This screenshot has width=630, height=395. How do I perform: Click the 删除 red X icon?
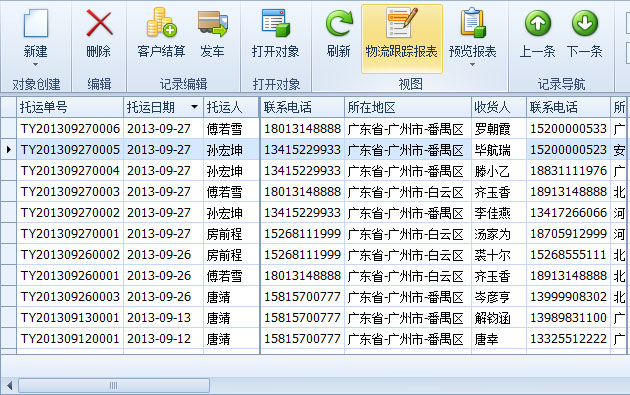tap(99, 23)
